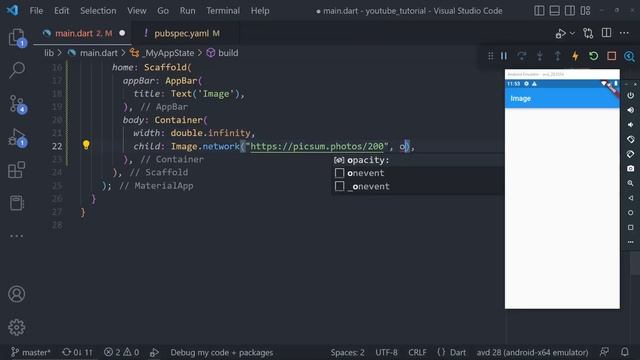Select lib in breadcrumb

tap(49, 53)
